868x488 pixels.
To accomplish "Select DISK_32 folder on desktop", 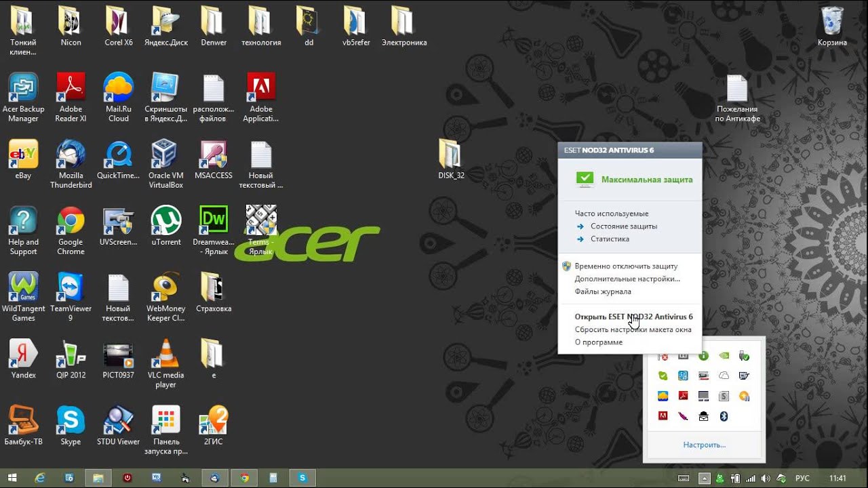I will [x=451, y=160].
